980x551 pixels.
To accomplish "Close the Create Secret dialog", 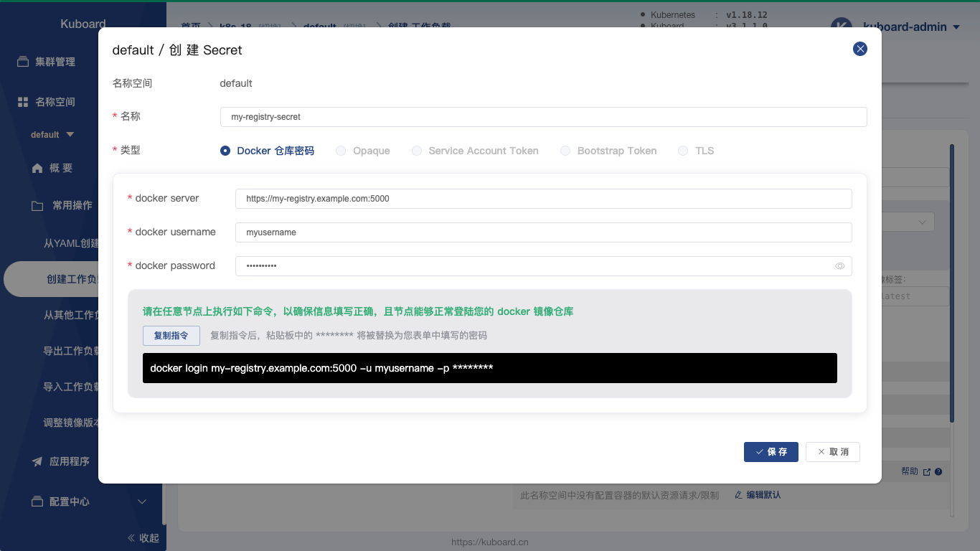I will pos(860,49).
